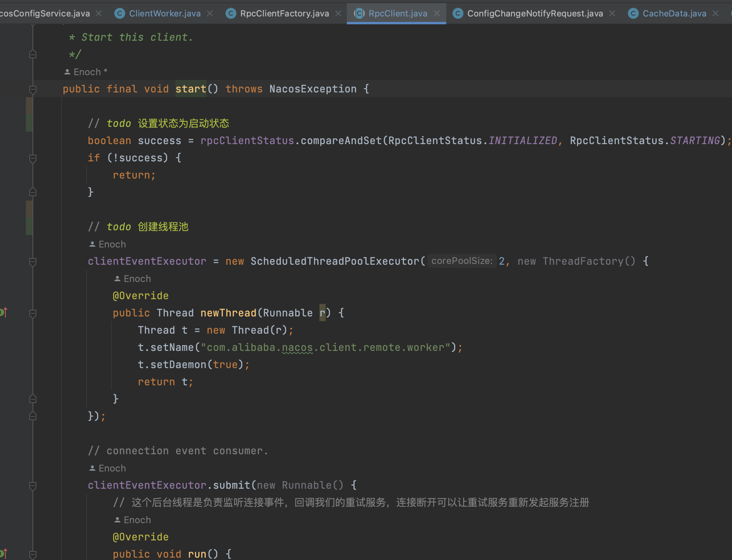Click the 'return t;' statement
Viewport: 732px width, 560px height.
click(x=166, y=382)
